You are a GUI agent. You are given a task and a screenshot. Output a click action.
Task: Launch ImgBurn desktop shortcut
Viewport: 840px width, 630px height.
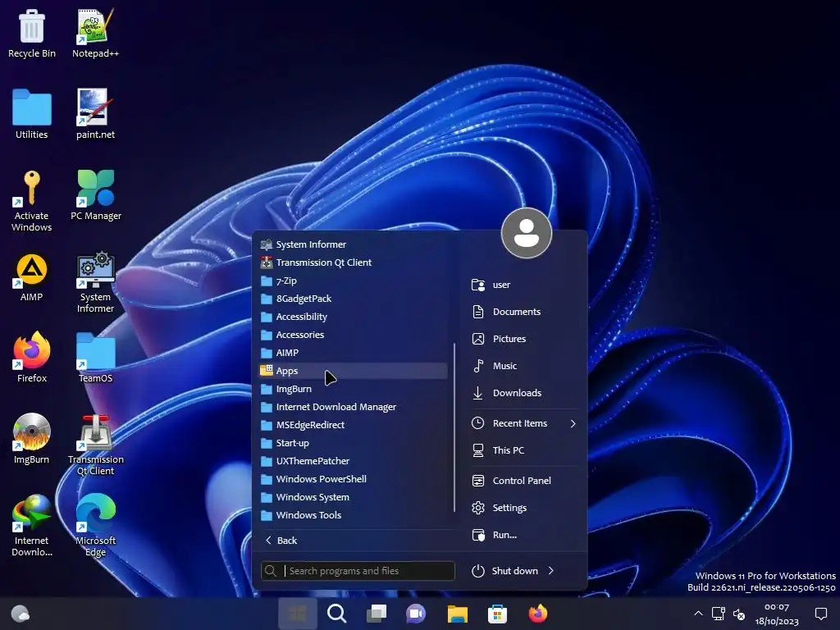pyautogui.click(x=32, y=440)
